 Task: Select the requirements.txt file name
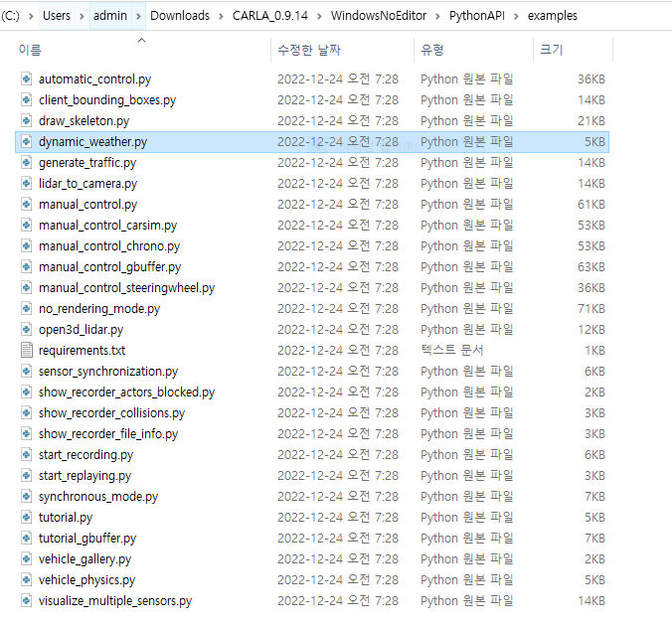pyautogui.click(x=82, y=351)
